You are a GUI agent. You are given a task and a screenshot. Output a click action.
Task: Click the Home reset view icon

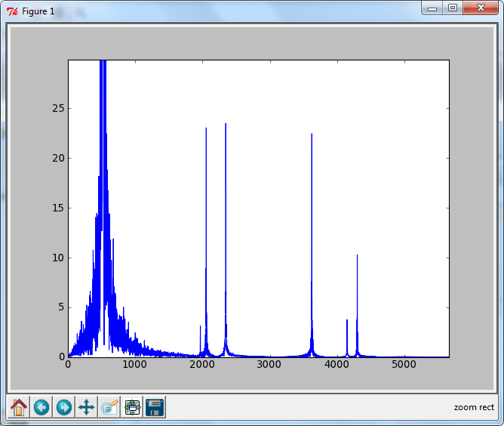pos(19,408)
